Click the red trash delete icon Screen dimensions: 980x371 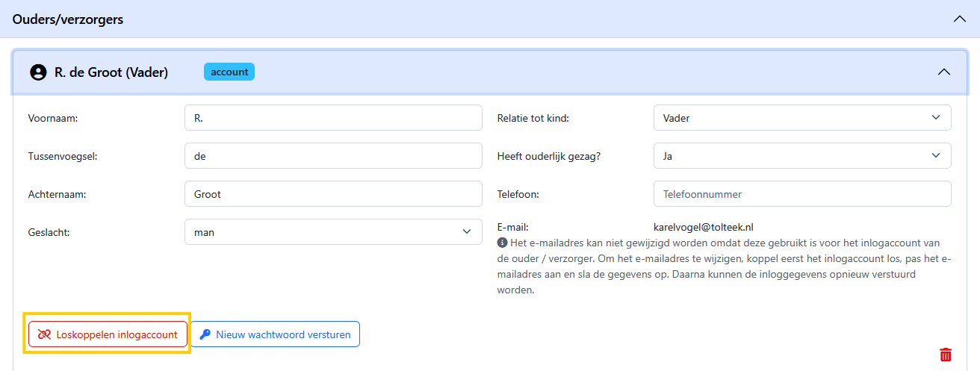946,355
